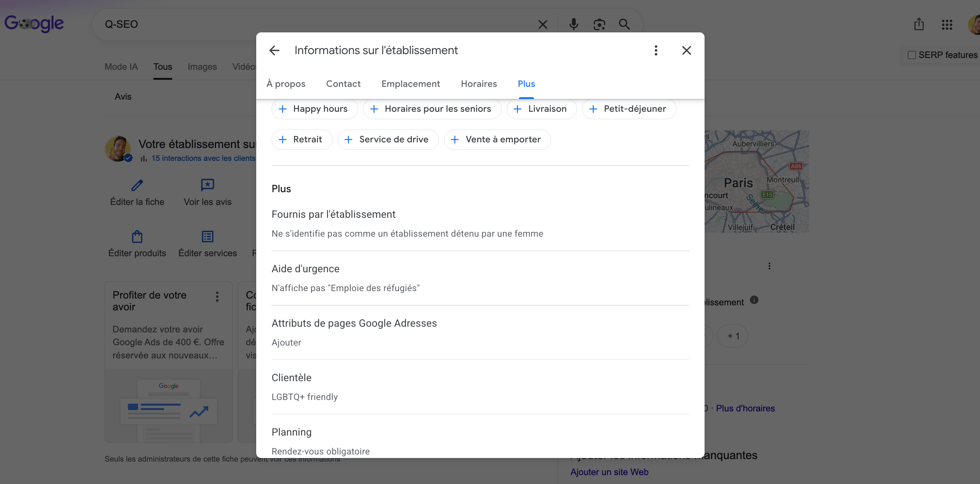Search by image with the camera icon
Image resolution: width=980 pixels, height=484 pixels.
coord(599,24)
